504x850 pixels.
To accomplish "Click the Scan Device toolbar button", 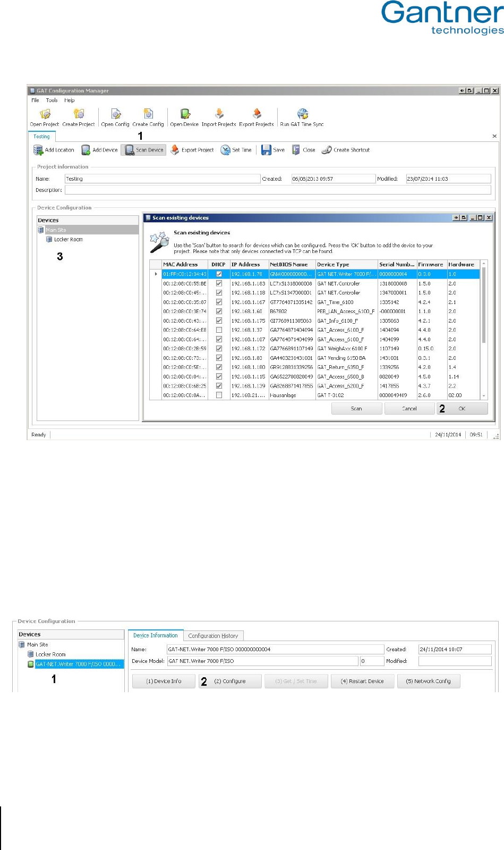I will pos(143,150).
